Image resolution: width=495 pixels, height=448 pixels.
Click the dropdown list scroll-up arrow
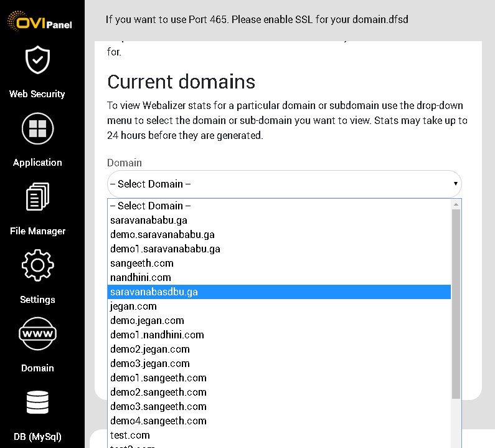tap(456, 204)
